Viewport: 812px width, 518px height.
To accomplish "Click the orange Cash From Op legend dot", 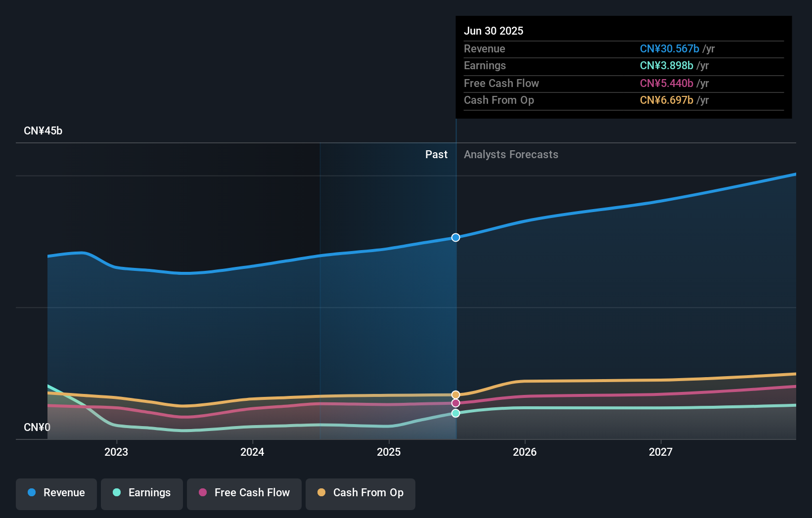I will click(321, 493).
